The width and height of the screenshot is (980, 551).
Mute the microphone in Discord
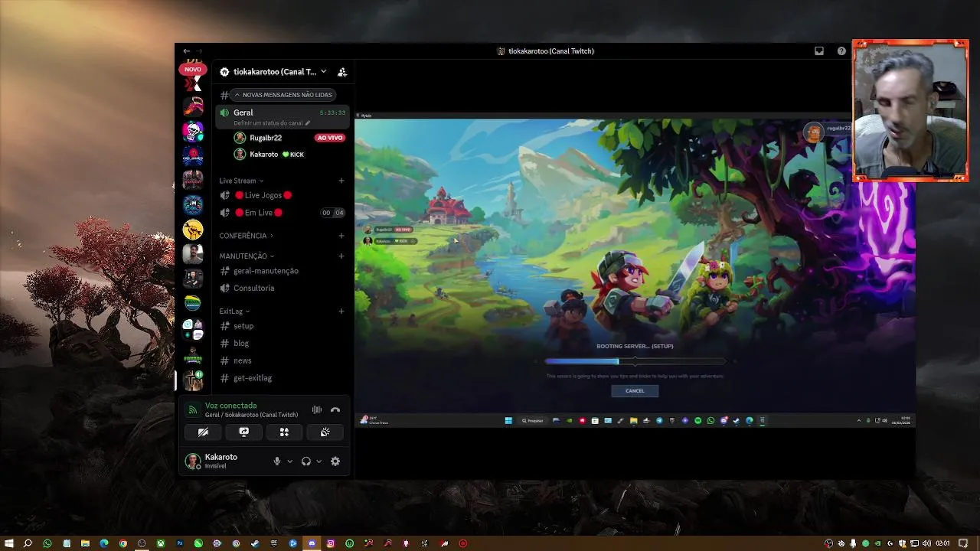(277, 461)
